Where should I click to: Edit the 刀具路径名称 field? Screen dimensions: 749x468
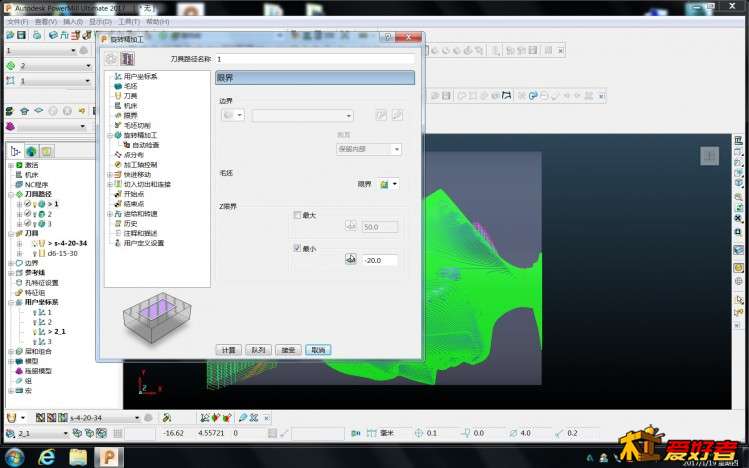pos(315,59)
